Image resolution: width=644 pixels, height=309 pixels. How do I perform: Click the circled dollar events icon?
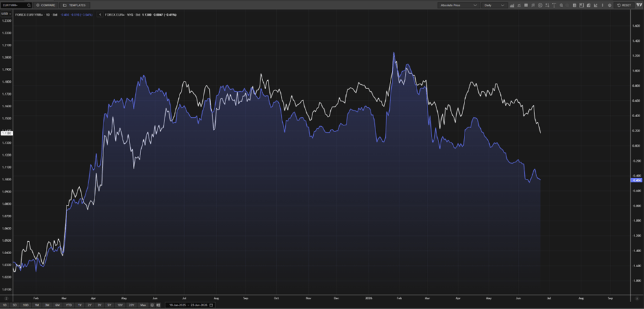click(540, 5)
